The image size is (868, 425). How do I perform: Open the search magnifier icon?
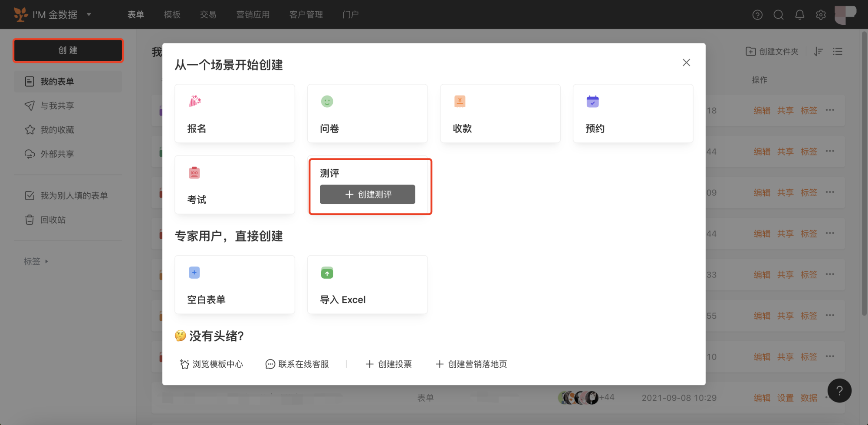click(779, 15)
